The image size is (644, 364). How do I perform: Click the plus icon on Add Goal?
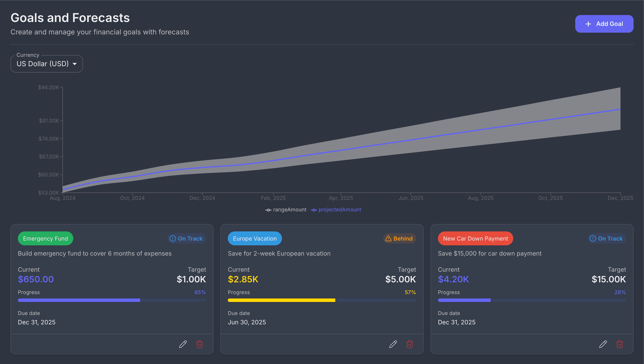point(588,24)
